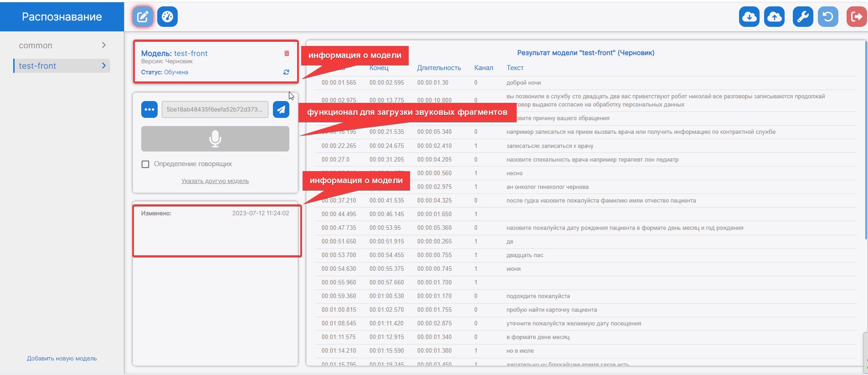
Task: Select the common item in sidebar
Action: tap(36, 46)
